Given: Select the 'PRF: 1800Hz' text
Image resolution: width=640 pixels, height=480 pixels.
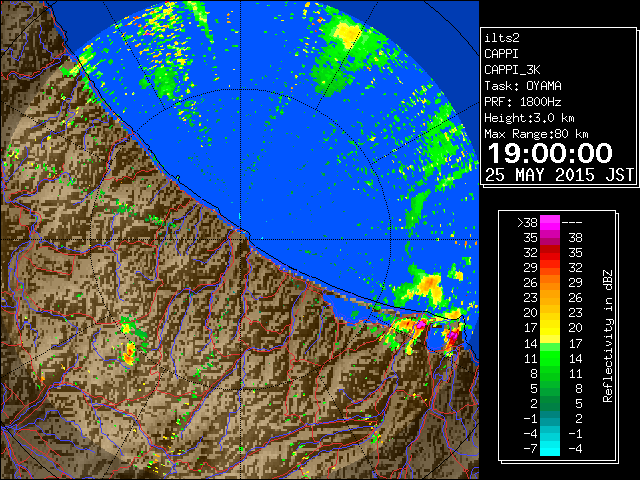Looking at the screenshot, I should [523, 102].
